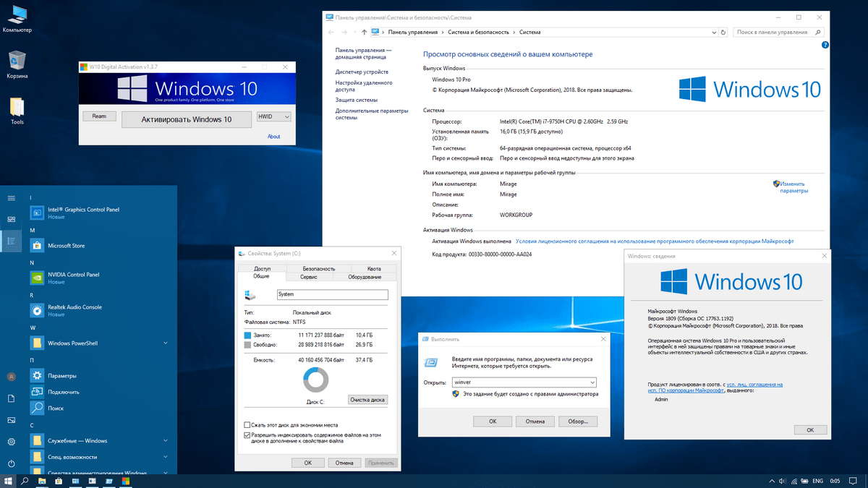
Task: Open 'Защита системы' sidebar link
Action: 357,100
